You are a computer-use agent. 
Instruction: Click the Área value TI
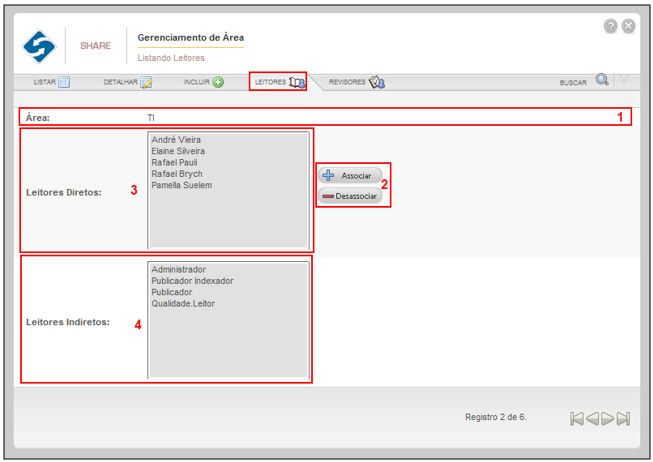click(x=151, y=118)
